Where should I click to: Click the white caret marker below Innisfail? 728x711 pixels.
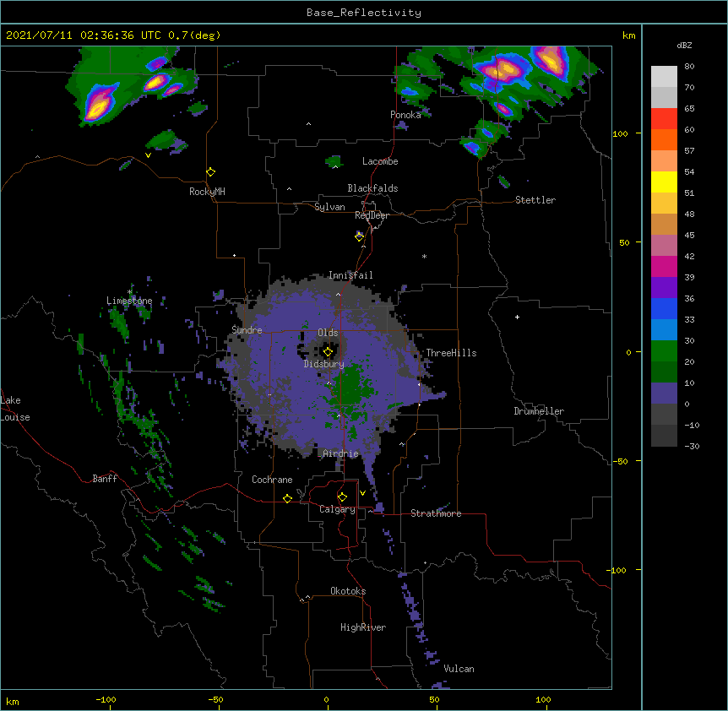tap(338, 294)
